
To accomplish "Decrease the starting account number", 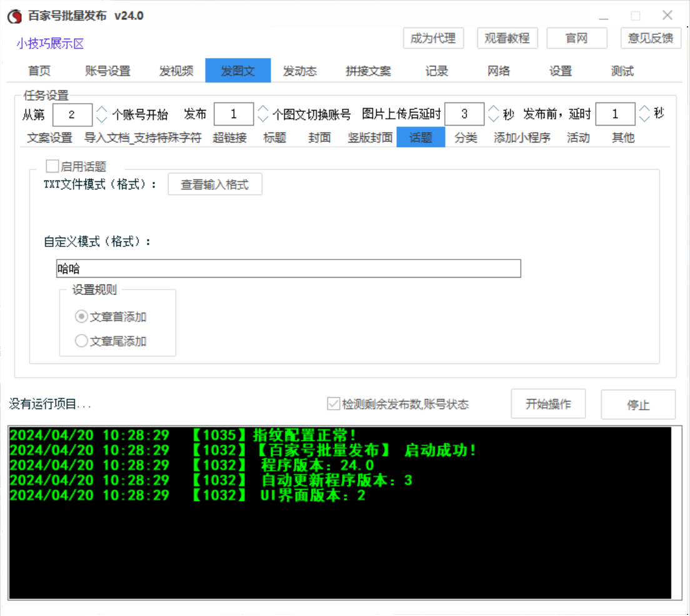I will click(x=102, y=119).
